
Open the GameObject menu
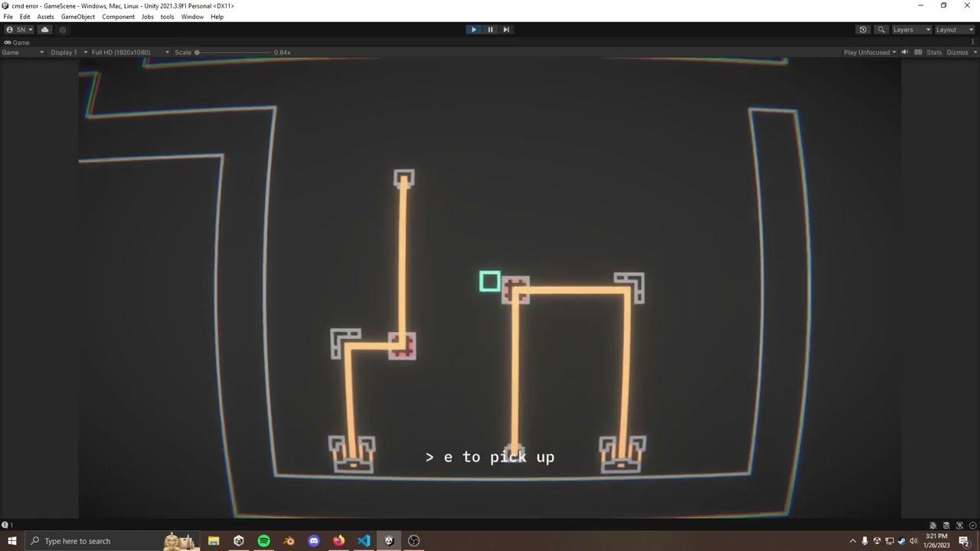(78, 17)
